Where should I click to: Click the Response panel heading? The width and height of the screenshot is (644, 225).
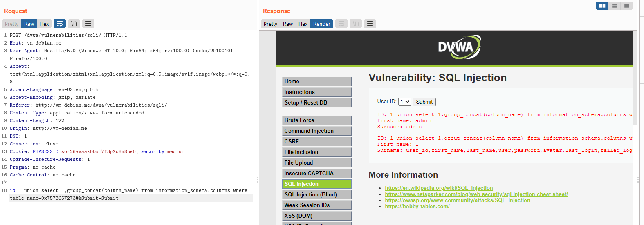[x=276, y=11]
